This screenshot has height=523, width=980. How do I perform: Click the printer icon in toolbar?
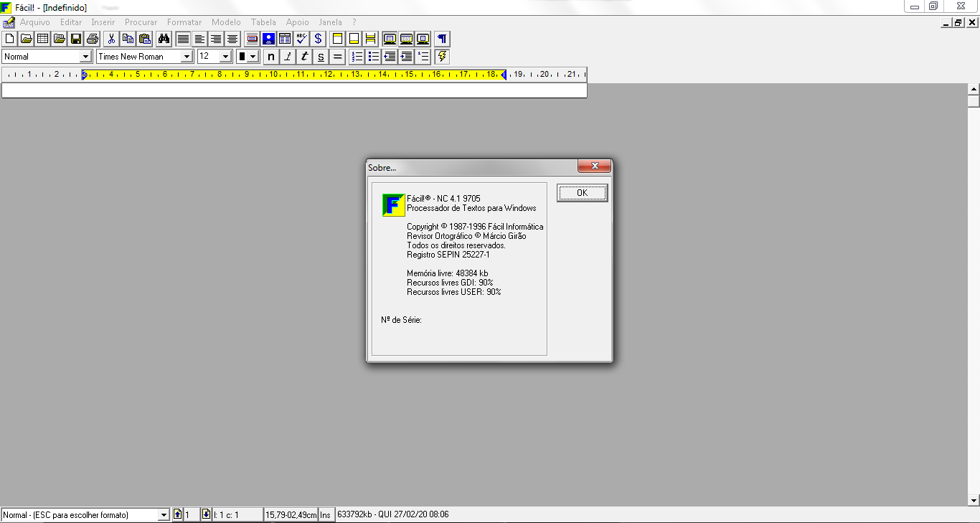tap(92, 39)
